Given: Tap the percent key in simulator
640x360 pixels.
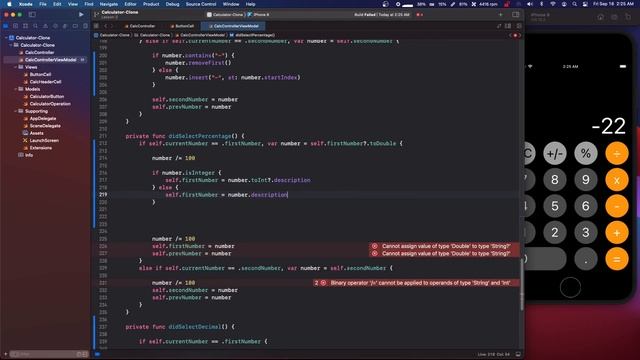Looking at the screenshot, I should click(x=586, y=153).
